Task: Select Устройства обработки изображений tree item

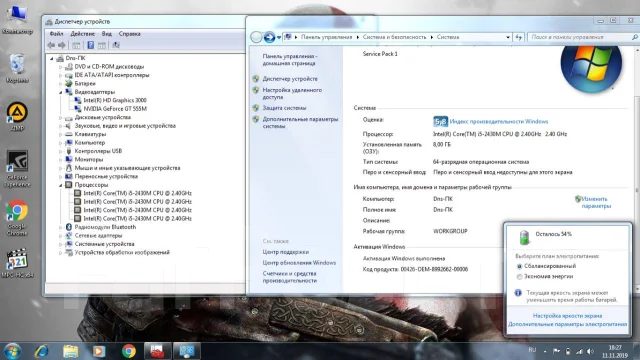Action: 122,253
